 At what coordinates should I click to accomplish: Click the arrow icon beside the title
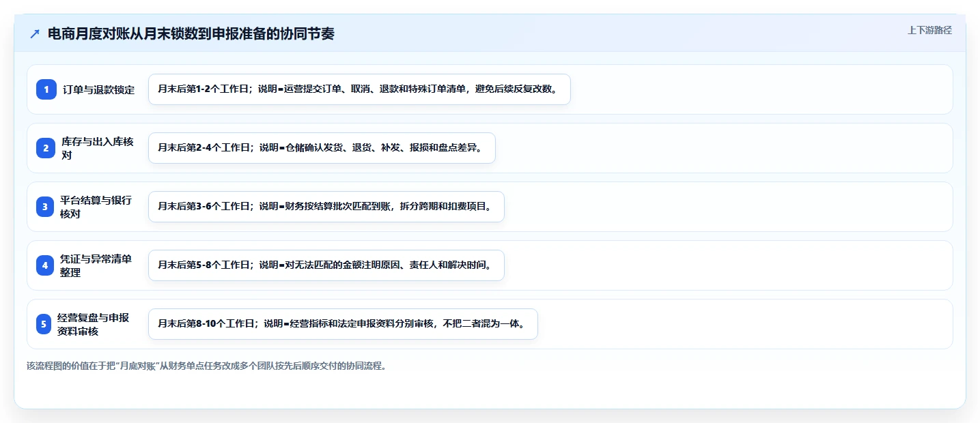pos(35,34)
